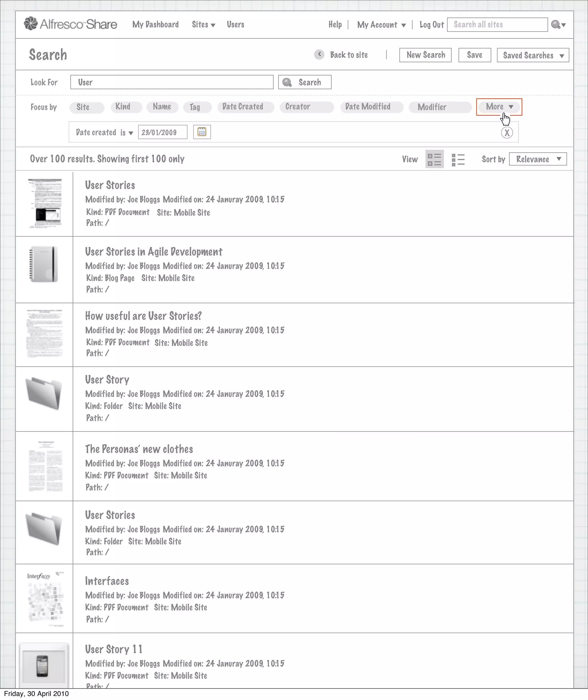Go to My Dashboard

[x=155, y=24]
